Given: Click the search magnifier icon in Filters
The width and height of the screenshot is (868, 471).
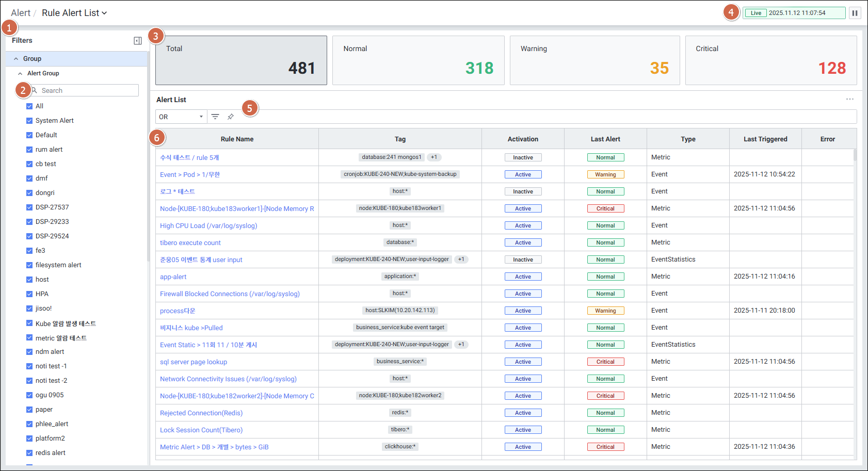Looking at the screenshot, I should [35, 90].
